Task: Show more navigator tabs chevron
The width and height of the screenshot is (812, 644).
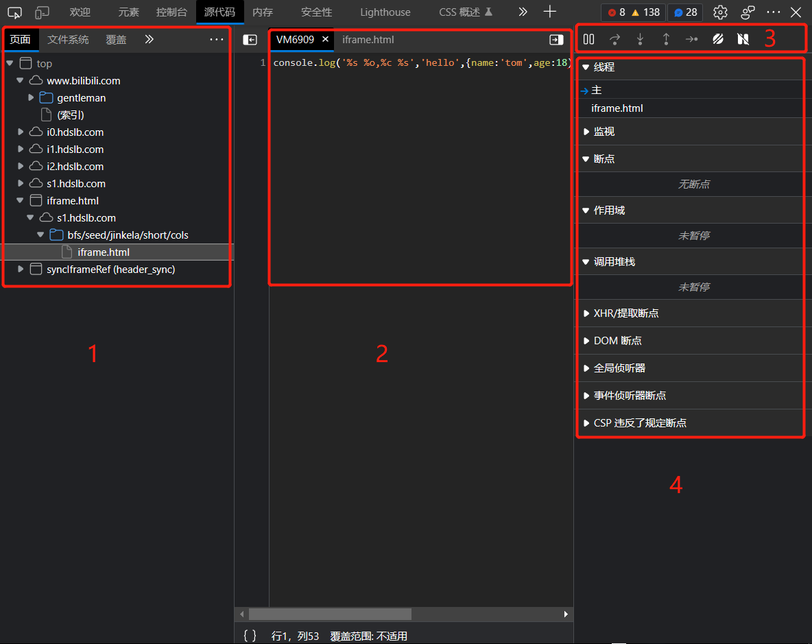Action: tap(149, 39)
